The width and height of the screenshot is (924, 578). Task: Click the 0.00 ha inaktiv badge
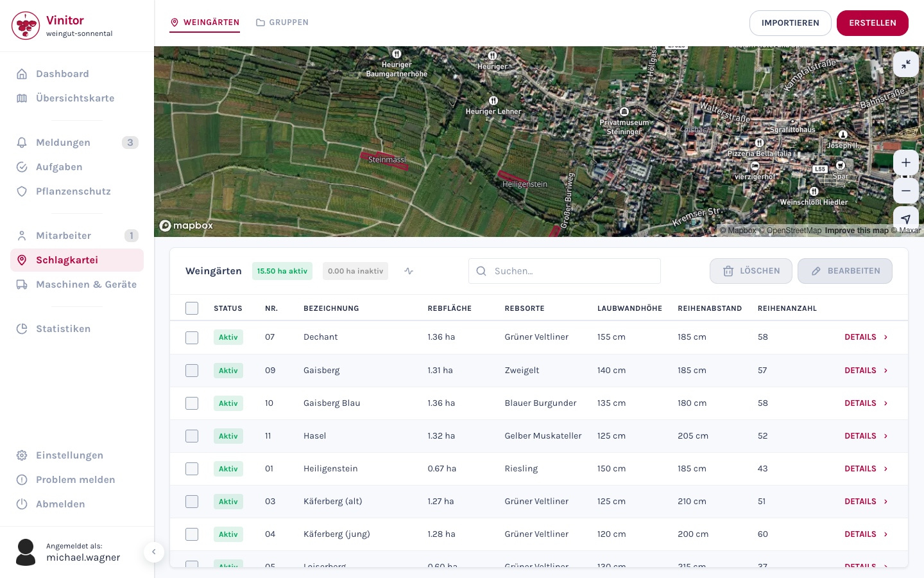coord(355,271)
